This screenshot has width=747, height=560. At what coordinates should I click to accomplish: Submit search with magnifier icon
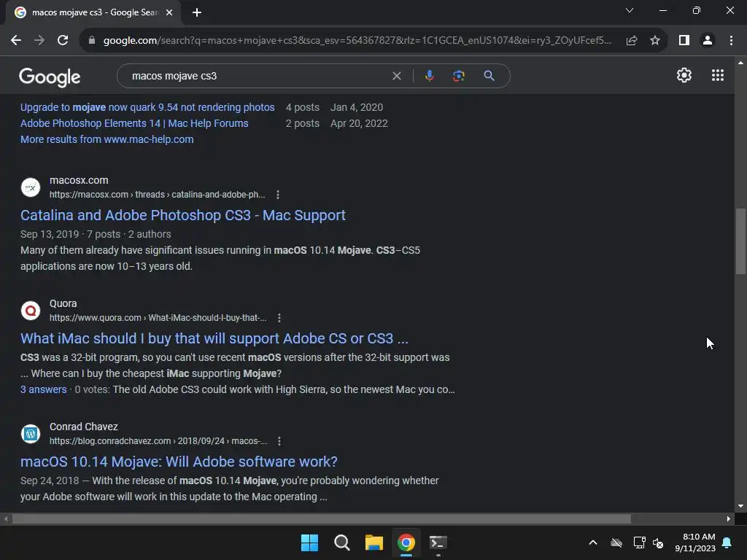(489, 76)
